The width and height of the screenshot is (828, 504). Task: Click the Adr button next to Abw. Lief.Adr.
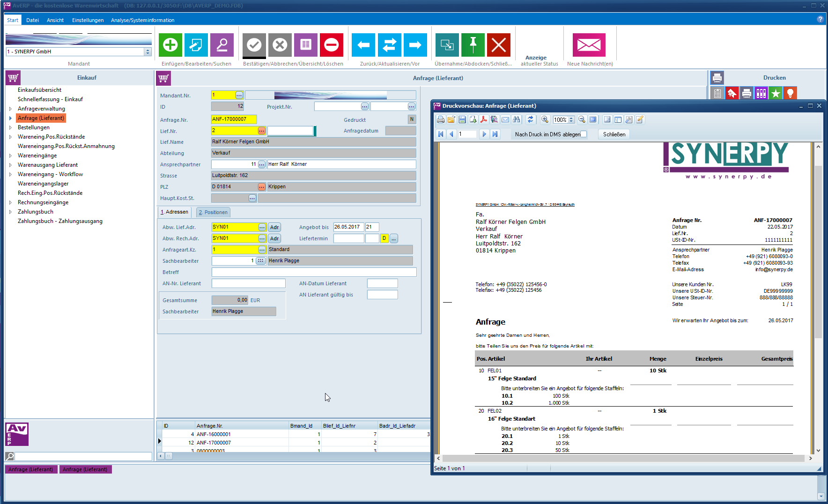[x=274, y=227]
